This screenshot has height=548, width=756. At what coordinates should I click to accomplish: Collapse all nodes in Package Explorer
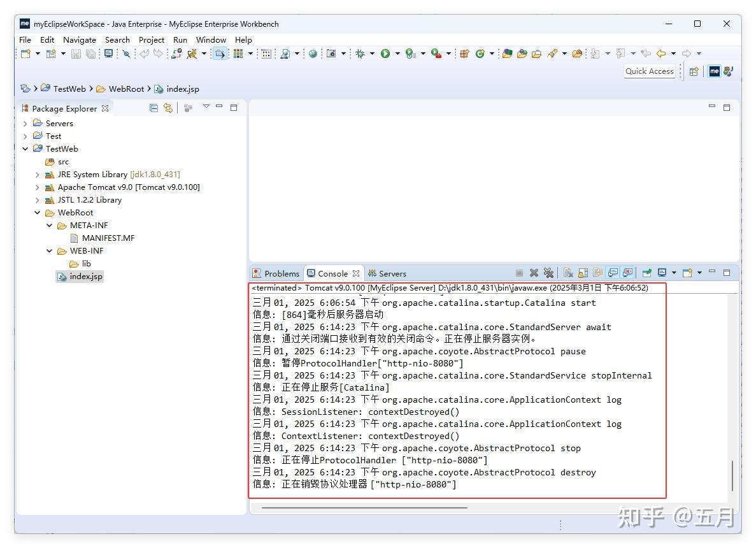(x=153, y=108)
